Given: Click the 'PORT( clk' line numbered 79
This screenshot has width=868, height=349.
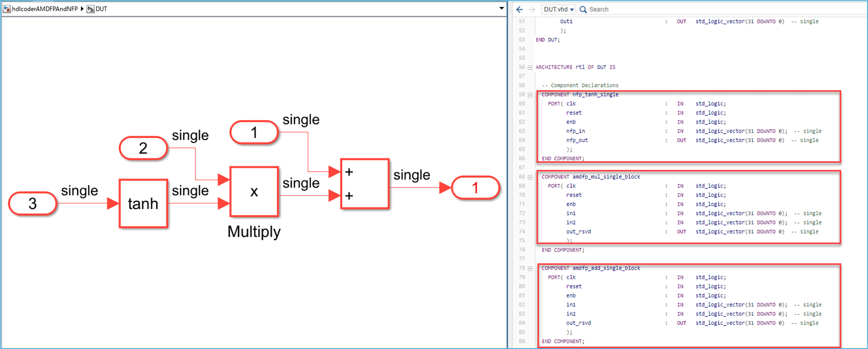Looking at the screenshot, I should click(x=637, y=277).
